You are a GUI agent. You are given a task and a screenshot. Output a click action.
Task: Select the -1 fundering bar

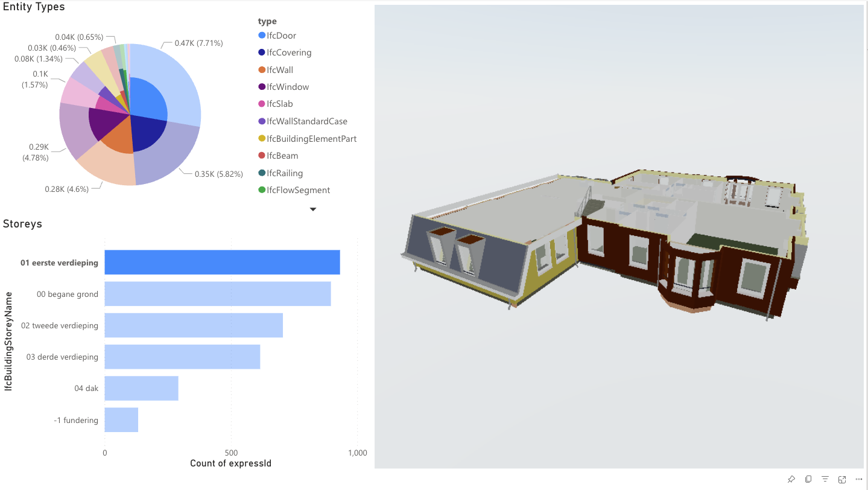pos(121,419)
